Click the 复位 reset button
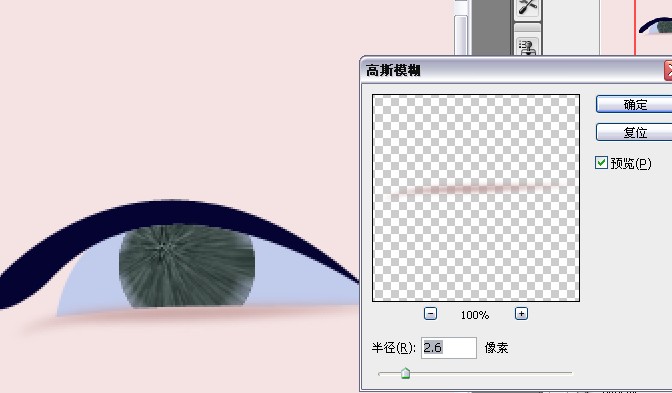This screenshot has width=672, height=393. [x=634, y=132]
